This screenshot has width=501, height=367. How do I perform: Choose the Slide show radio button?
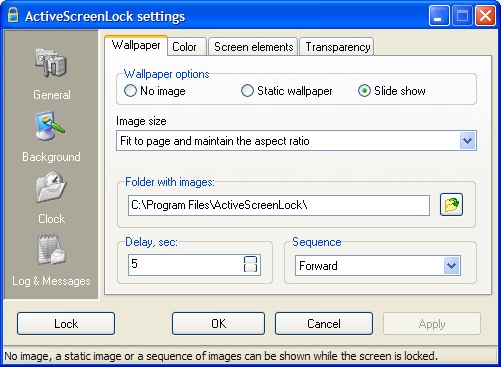coord(364,91)
